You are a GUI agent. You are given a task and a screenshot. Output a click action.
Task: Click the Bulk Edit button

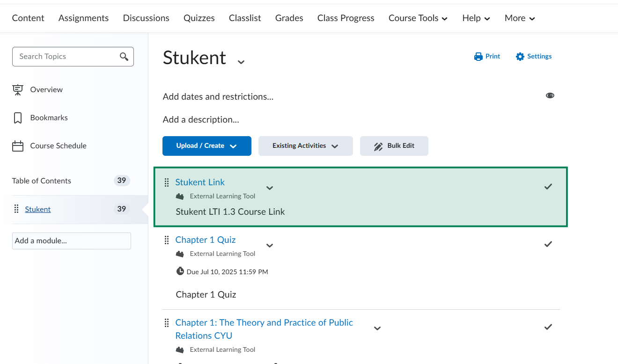tap(394, 146)
